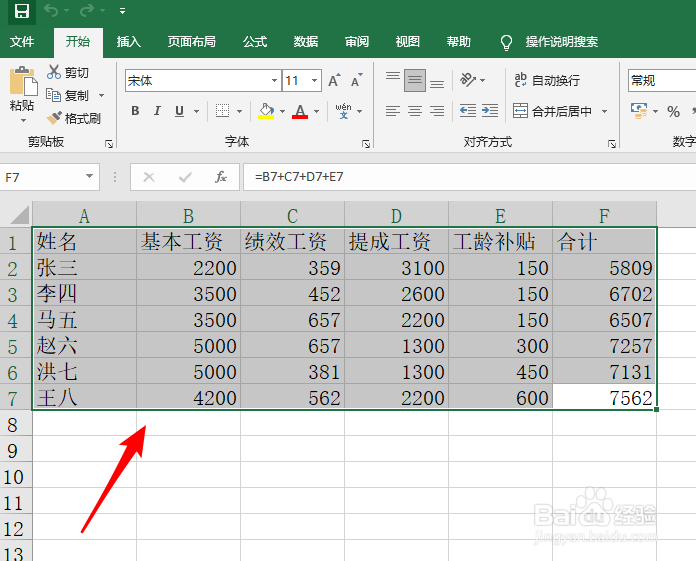This screenshot has height=561, width=696.
Task: Select cell F7 containing 7562
Action: 604,397
